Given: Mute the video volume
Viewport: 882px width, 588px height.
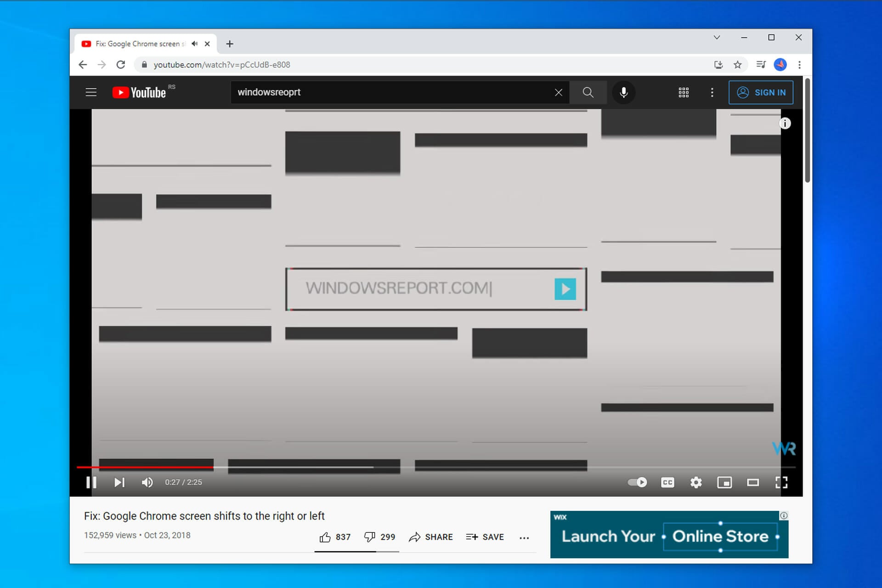Looking at the screenshot, I should click(147, 482).
